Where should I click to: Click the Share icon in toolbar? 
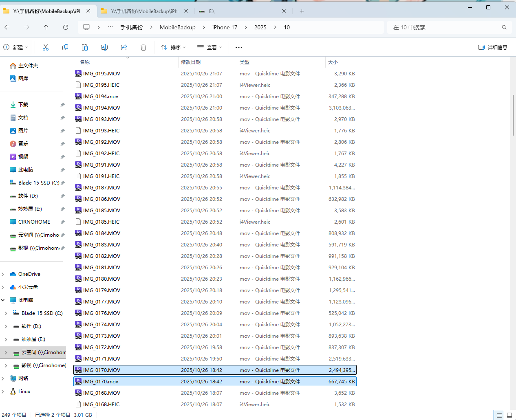click(x=124, y=47)
